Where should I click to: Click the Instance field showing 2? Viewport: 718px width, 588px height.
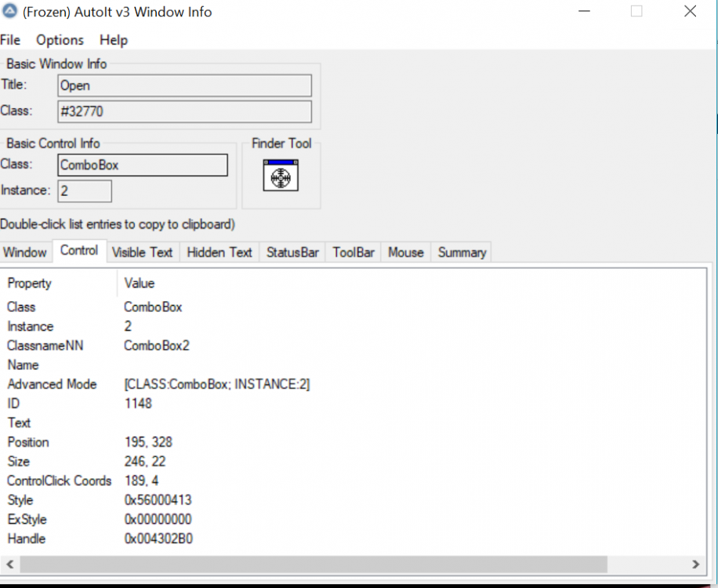(x=84, y=191)
